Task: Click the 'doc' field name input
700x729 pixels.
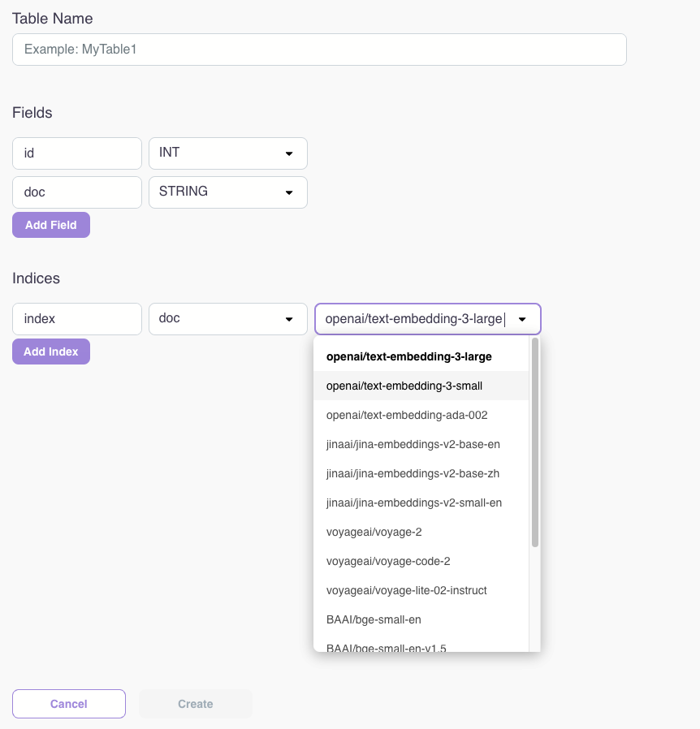Action: 77,192
